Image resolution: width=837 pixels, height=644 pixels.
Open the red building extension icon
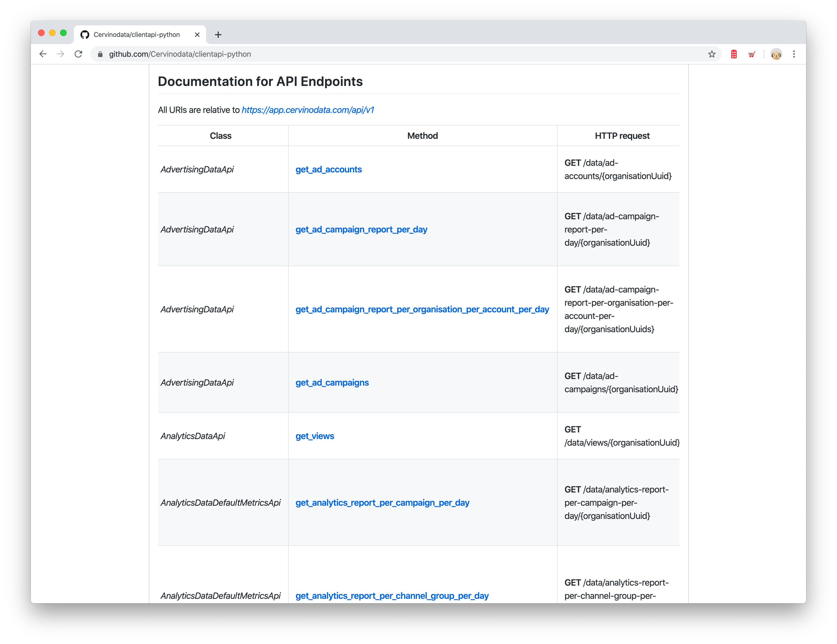[x=734, y=54]
